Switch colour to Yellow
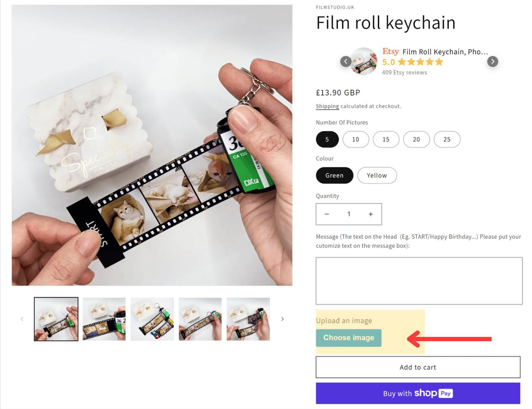This screenshot has width=532, height=409. click(x=377, y=175)
